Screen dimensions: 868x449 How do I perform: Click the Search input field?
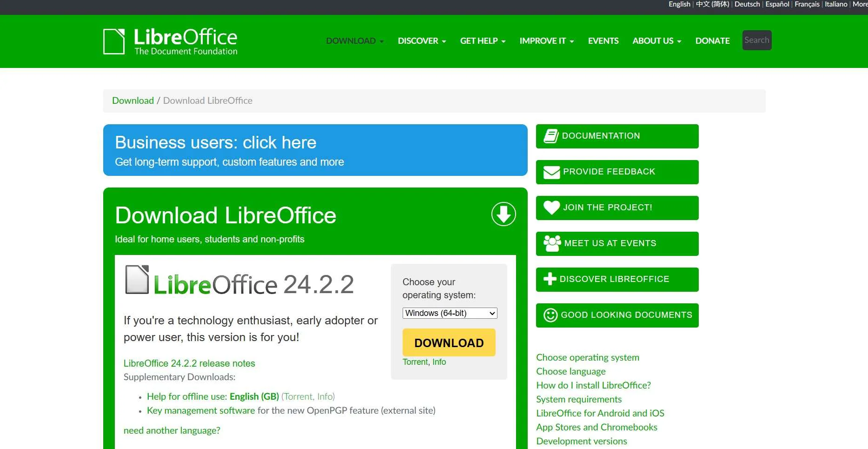757,40
